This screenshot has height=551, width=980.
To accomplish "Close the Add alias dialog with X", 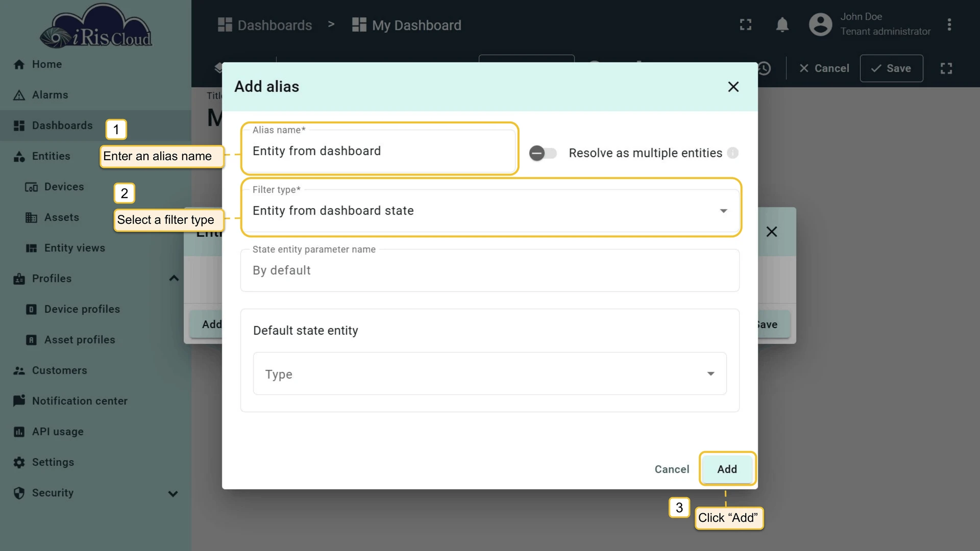I will [733, 87].
